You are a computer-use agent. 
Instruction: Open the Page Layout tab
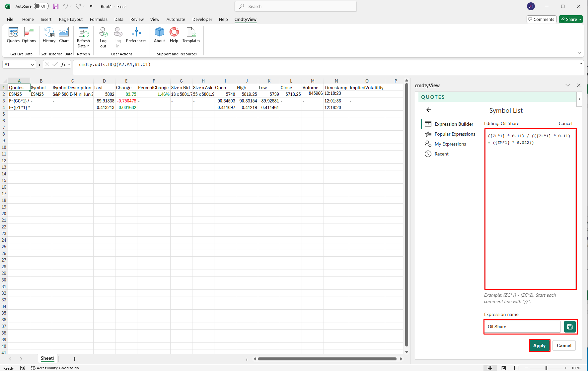point(71,19)
